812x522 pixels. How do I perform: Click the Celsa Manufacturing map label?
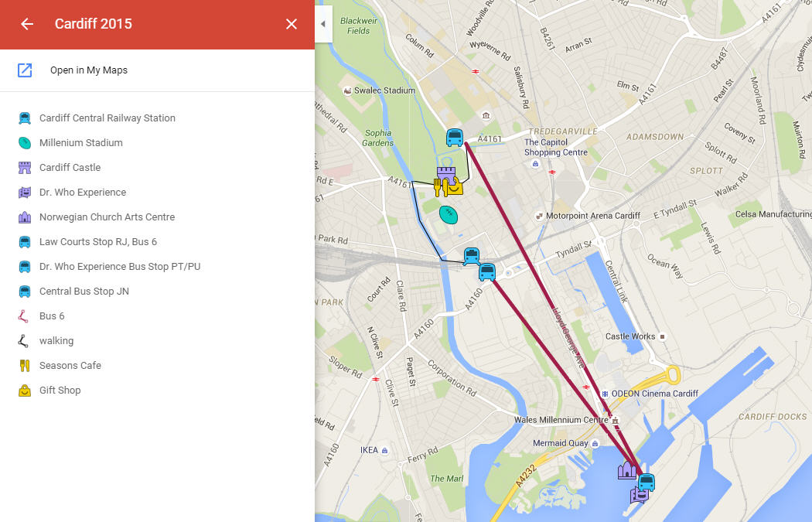(773, 214)
